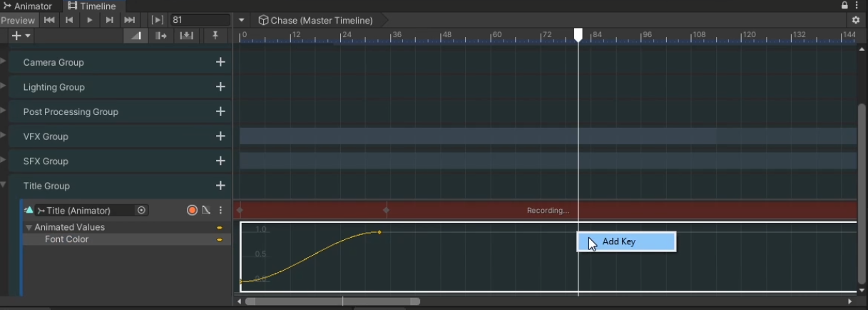Add track to Camera Group
The image size is (868, 310).
pyautogui.click(x=220, y=62)
